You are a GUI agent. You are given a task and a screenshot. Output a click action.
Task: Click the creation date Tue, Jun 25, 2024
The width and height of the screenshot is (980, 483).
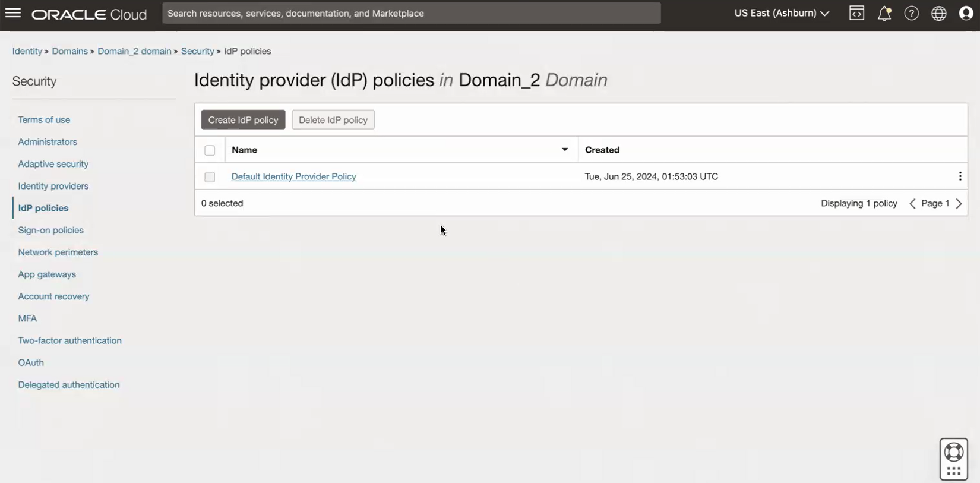coord(652,176)
